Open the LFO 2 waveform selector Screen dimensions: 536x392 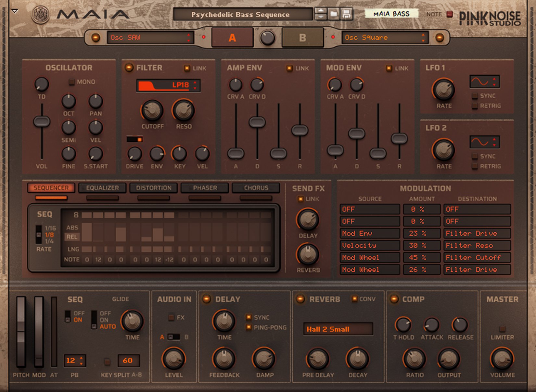pyautogui.click(x=484, y=142)
